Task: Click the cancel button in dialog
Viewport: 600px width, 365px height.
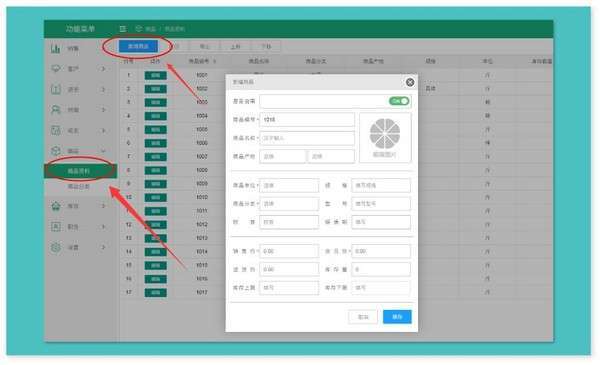Action: coord(363,317)
